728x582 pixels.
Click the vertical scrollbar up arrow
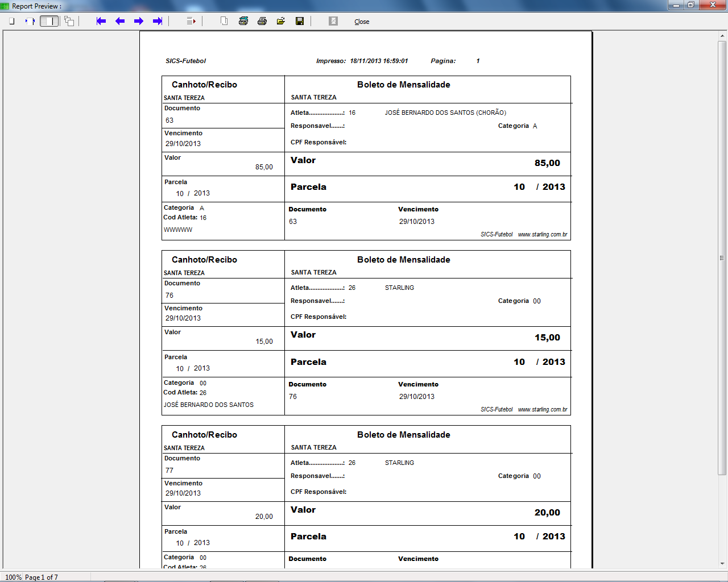pos(722,36)
